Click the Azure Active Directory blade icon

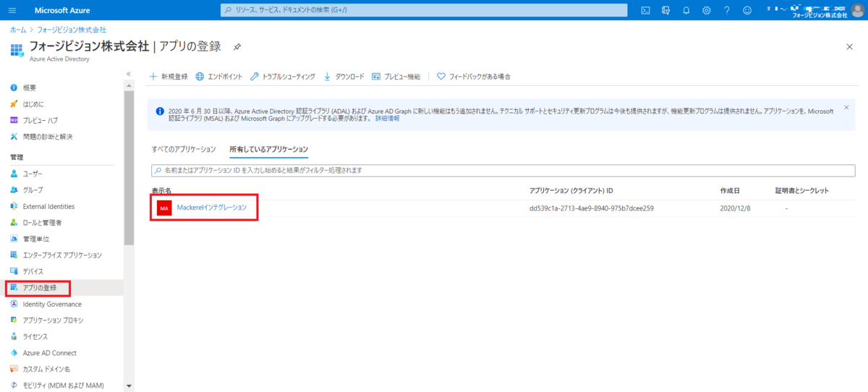point(17,51)
